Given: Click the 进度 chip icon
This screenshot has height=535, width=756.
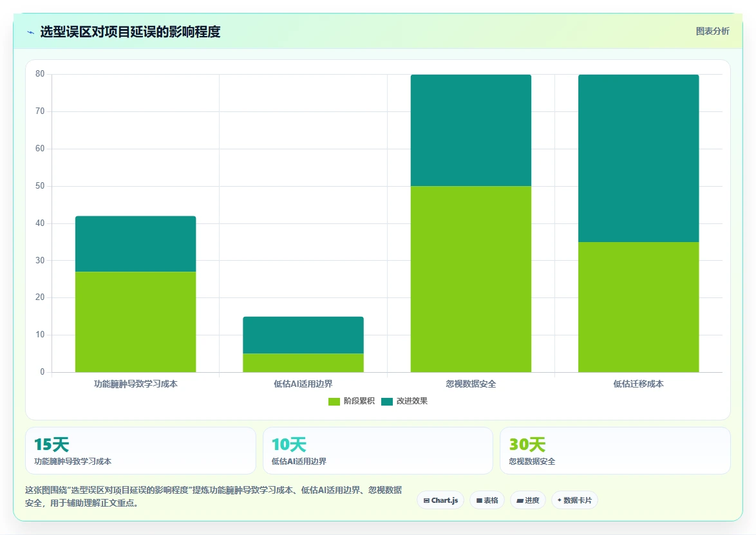Looking at the screenshot, I should pos(520,501).
